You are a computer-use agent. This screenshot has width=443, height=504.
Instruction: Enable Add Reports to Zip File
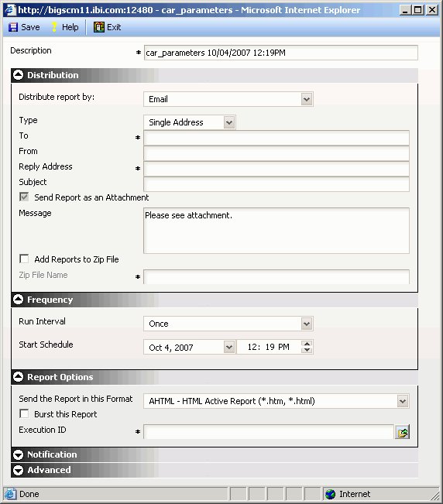pos(24,259)
